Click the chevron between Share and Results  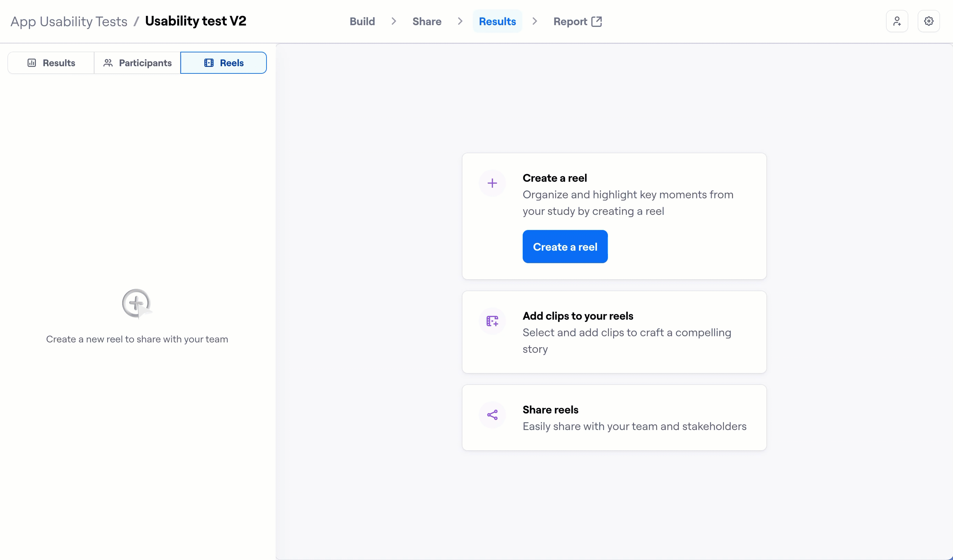pos(460,21)
